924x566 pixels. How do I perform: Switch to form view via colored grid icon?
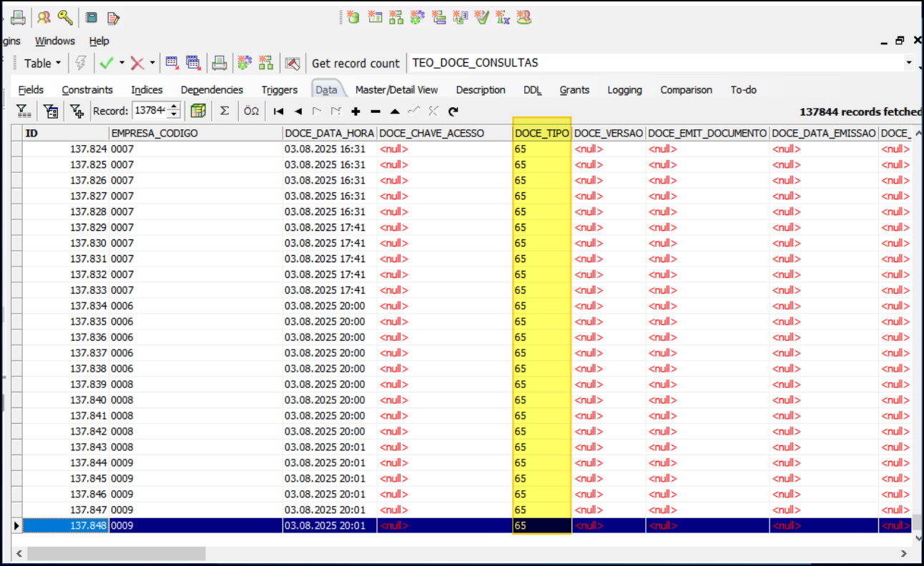point(198,111)
